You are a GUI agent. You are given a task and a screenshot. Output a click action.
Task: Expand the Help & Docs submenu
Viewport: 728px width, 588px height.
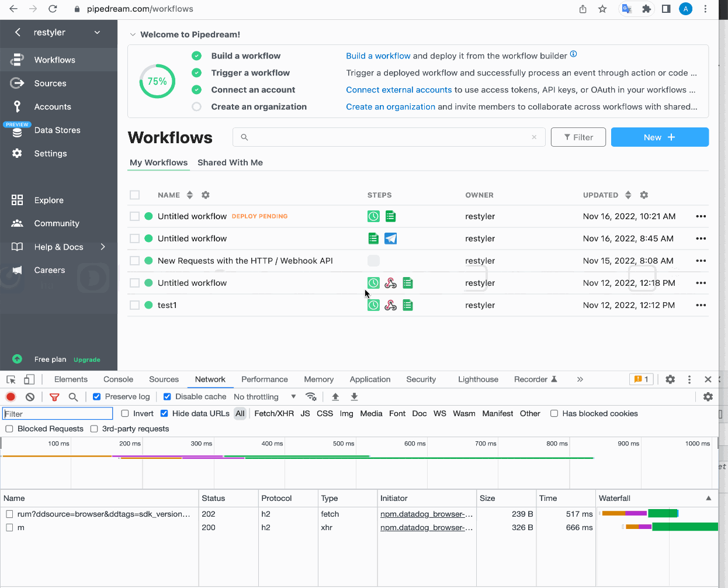(x=103, y=247)
